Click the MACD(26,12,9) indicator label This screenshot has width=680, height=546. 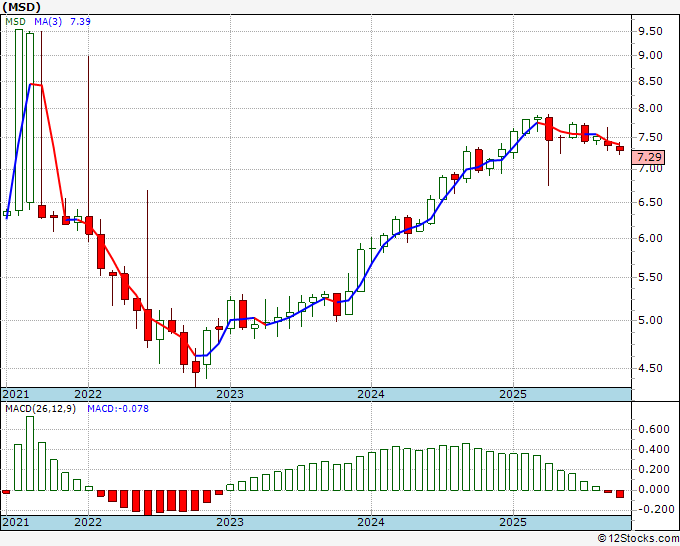(40, 409)
